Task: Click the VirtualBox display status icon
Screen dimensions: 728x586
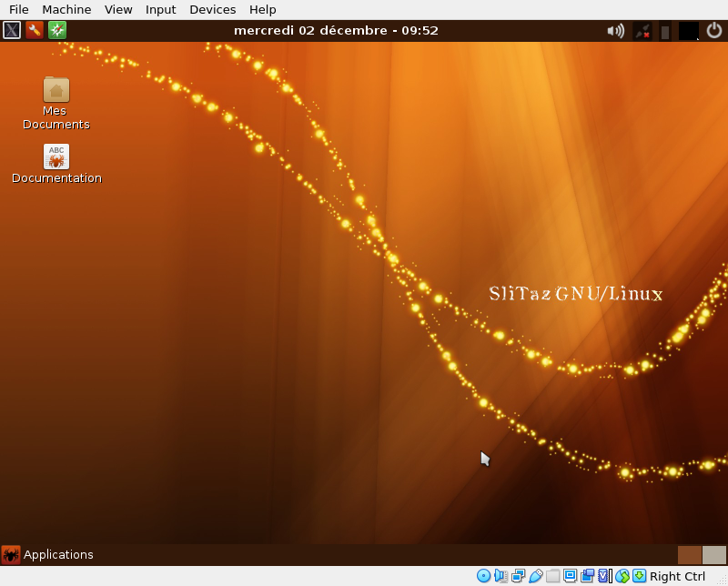Action: [571, 576]
